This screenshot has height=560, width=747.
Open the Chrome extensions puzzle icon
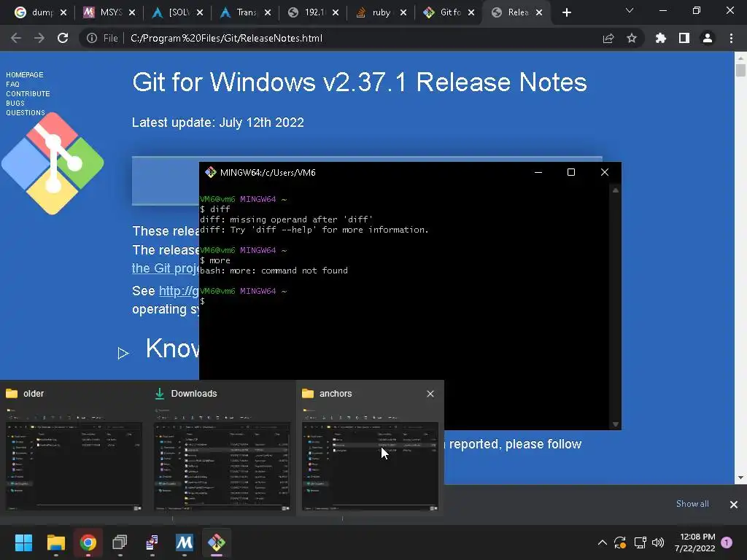click(x=661, y=38)
